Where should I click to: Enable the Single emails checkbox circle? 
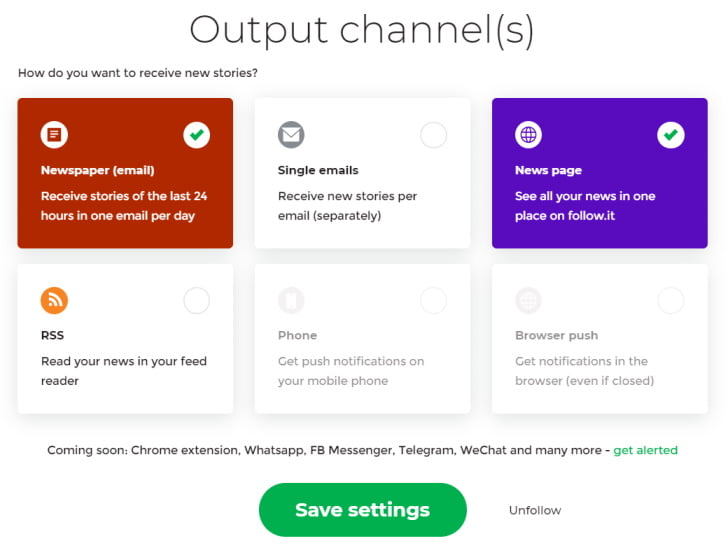[434, 135]
